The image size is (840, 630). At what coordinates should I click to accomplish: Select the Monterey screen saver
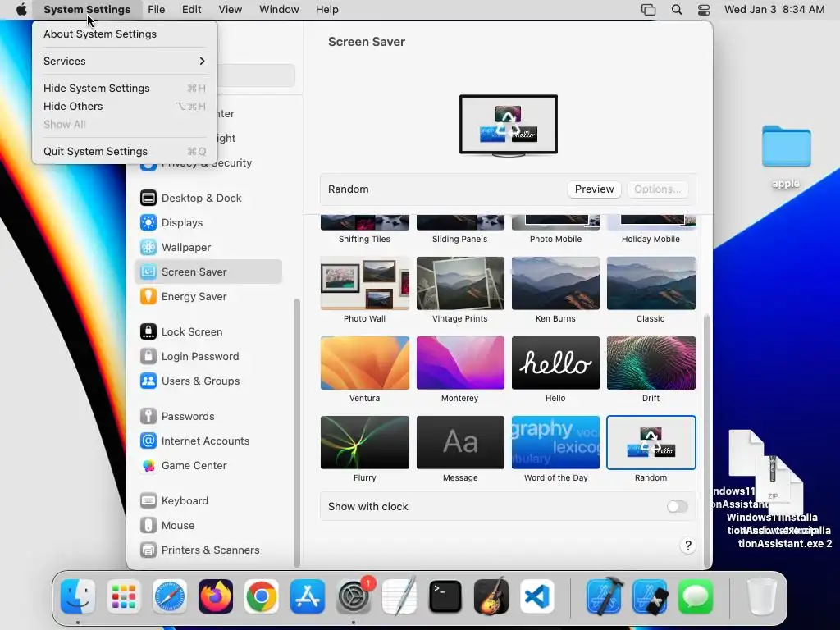[x=460, y=363]
